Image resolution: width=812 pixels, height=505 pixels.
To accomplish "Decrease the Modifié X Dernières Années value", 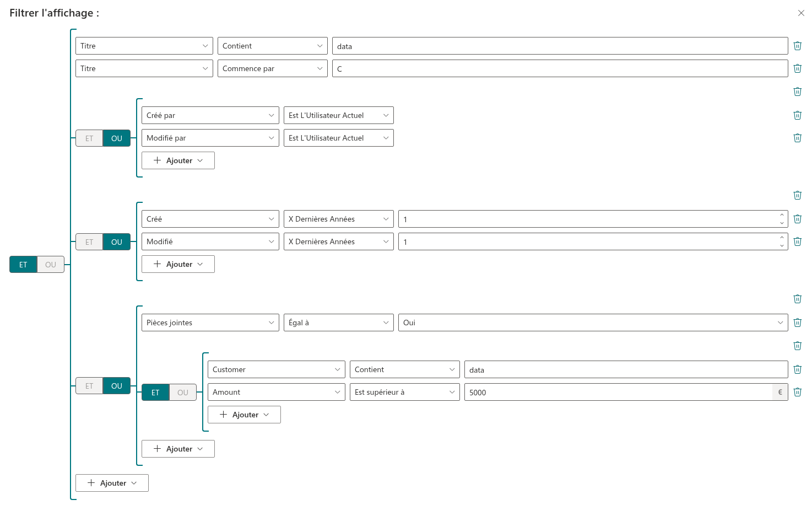I will [x=782, y=246].
